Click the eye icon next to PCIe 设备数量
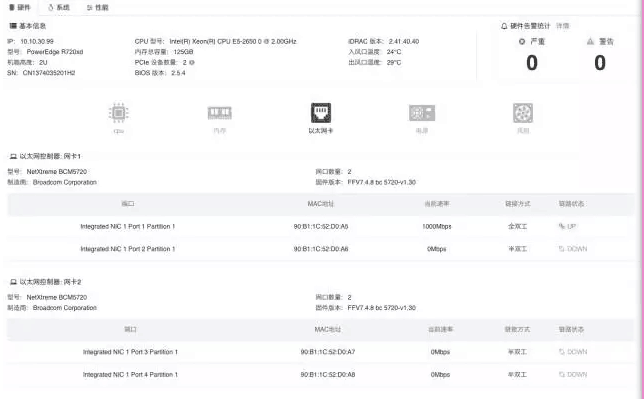The height and width of the screenshot is (399, 644). (192, 62)
